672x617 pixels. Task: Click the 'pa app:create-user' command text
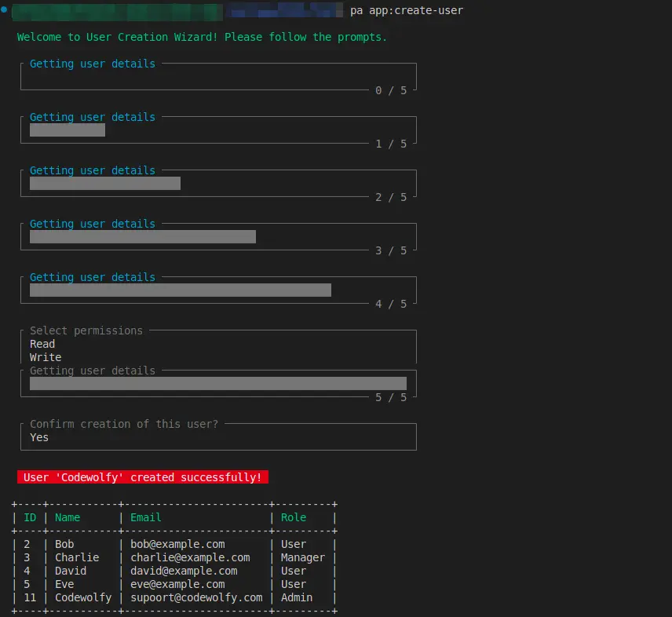407,11
